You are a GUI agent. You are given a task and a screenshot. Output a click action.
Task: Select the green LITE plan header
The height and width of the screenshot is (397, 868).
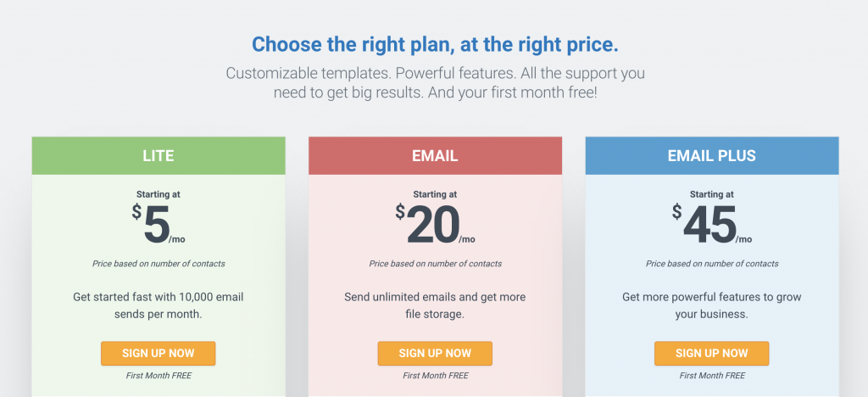click(x=159, y=155)
